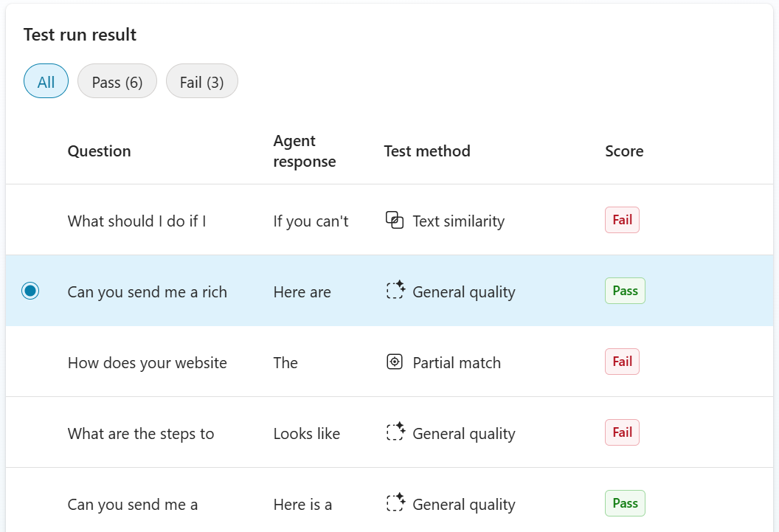This screenshot has width=779, height=532.
Task: Click the Pass badge on the last row
Action: pyautogui.click(x=624, y=502)
